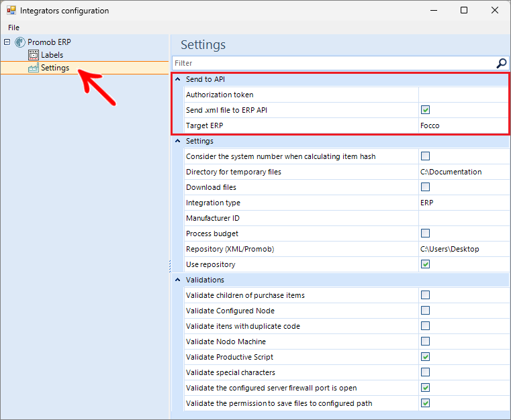The image size is (511, 420).
Task: Click the panel splitter grip handle
Action: (x=170, y=266)
